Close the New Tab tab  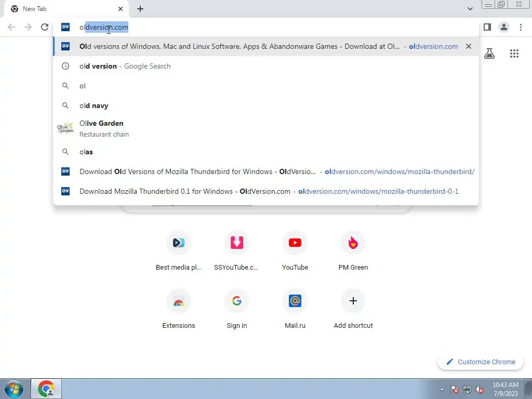click(121, 9)
